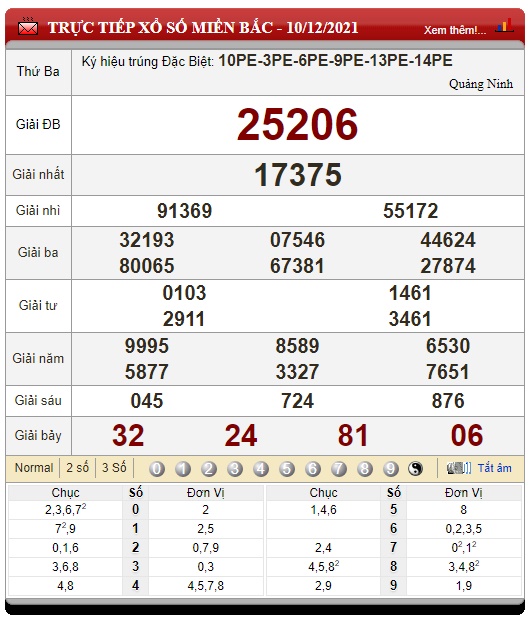Image resolution: width=529 pixels, height=620 pixels.
Task: Select digit ball 1 filter
Action: [183, 469]
